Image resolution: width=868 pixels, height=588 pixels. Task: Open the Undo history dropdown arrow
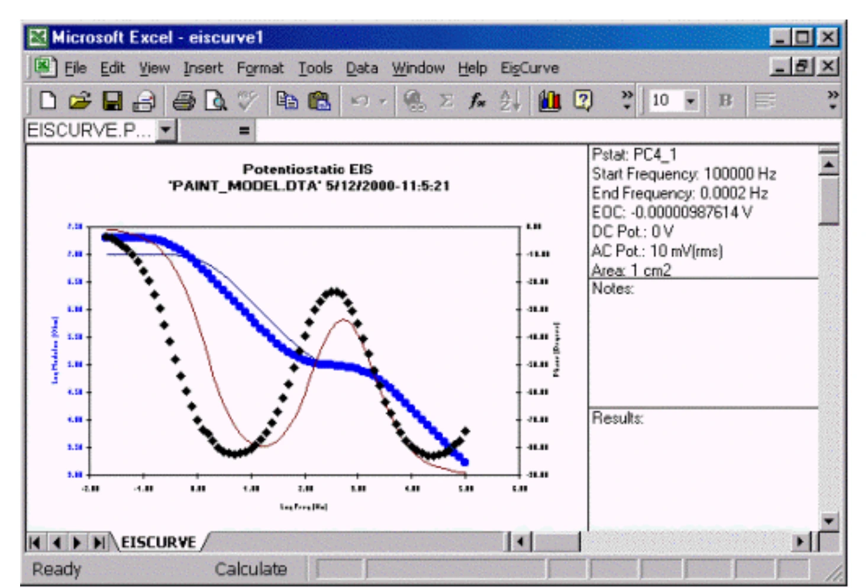pos(383,101)
